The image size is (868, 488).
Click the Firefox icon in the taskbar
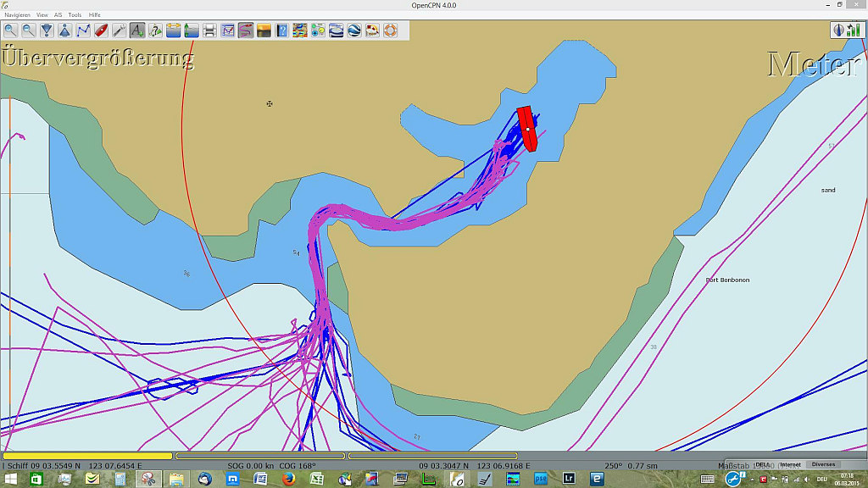(x=287, y=479)
